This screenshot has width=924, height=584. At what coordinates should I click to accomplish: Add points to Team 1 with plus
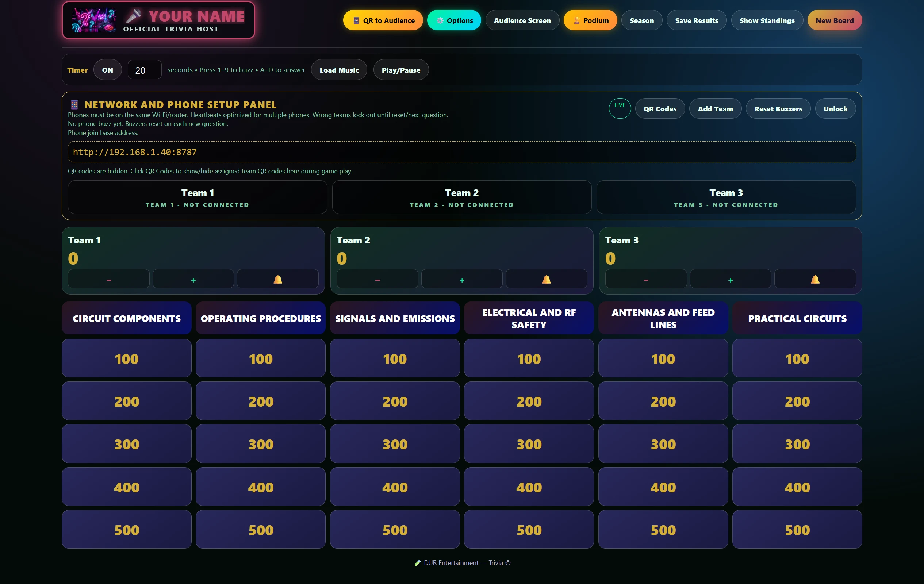click(x=193, y=279)
